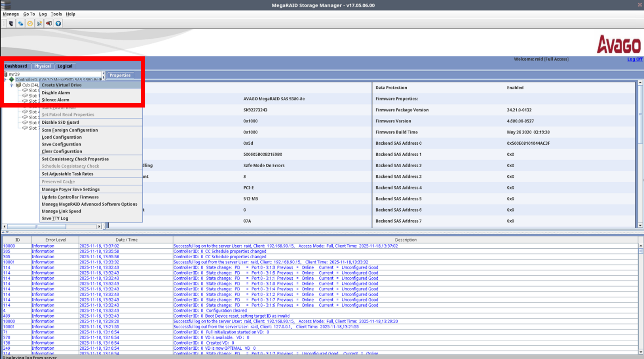Viewport: 644px width, 359px height.
Task: Choose Create Virtual Drive from context menu
Action: 62,85
